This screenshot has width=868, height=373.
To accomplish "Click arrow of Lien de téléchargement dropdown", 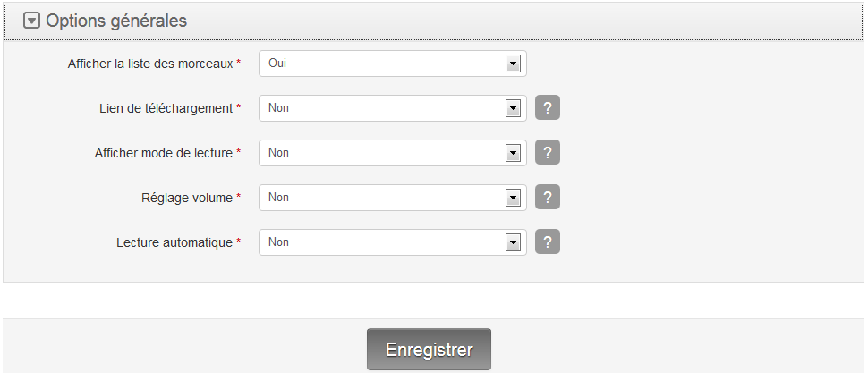I will click(513, 108).
